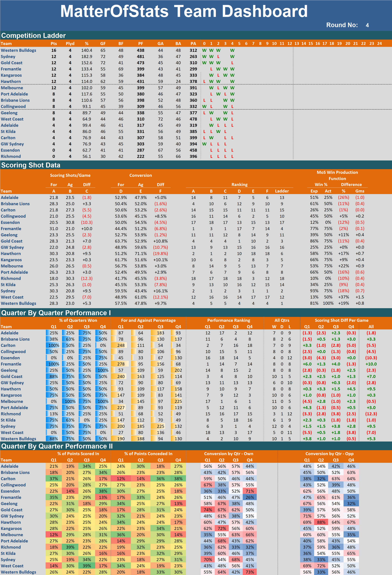The image size is (392, 575).
Task: Click the Quarter By Quarter Performance II header
Action: (57, 446)
